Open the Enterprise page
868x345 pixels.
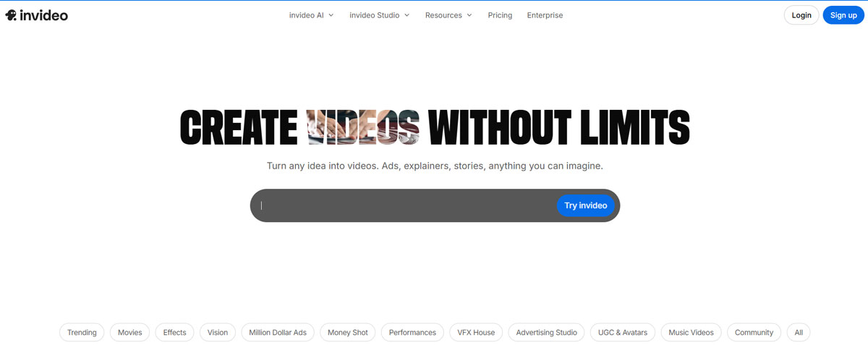click(545, 15)
